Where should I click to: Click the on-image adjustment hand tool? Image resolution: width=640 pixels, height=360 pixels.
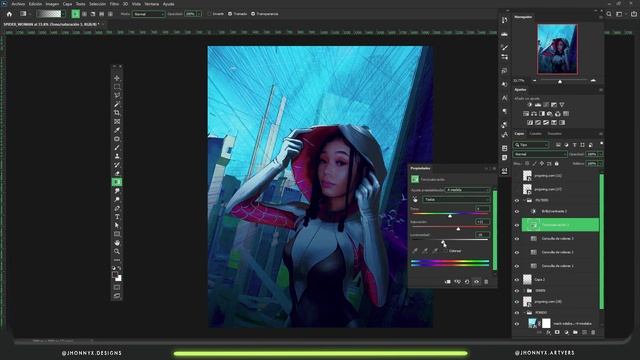[x=415, y=200]
